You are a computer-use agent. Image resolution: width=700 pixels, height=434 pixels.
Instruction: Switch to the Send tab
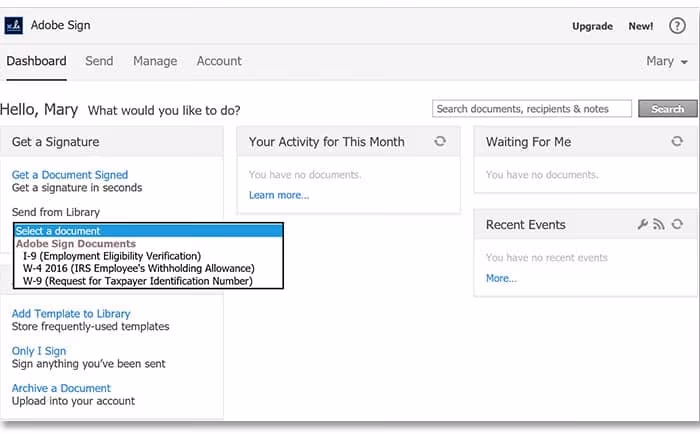coord(99,61)
